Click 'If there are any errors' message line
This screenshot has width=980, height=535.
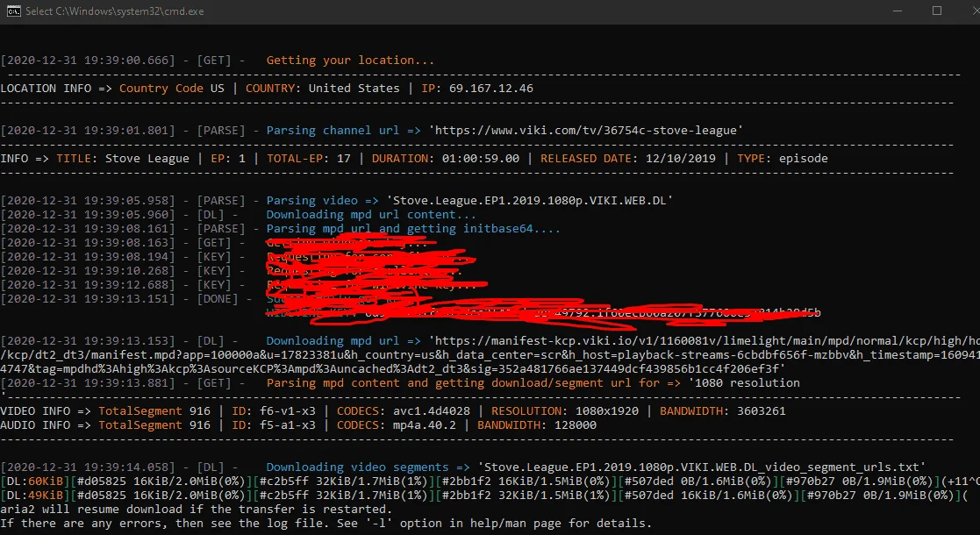(325, 523)
